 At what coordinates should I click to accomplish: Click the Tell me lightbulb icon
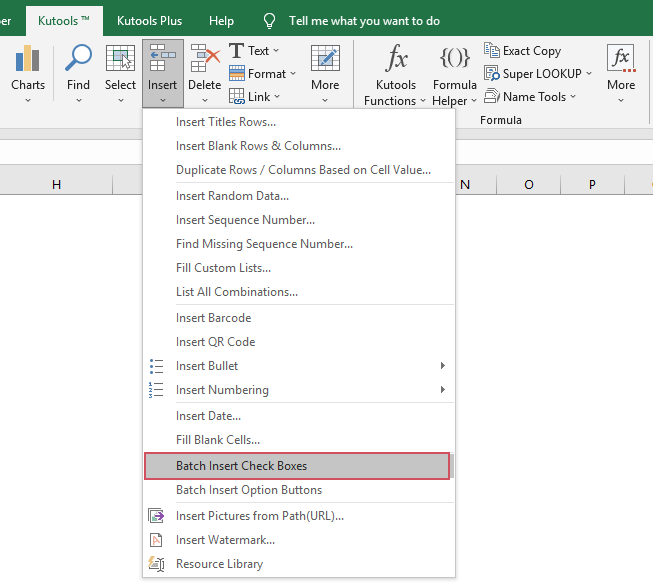[269, 21]
